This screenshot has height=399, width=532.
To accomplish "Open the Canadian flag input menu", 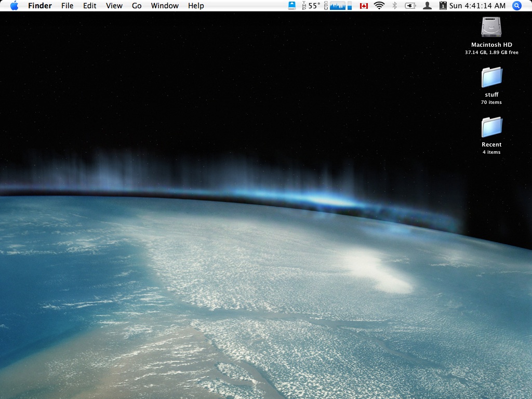I will click(x=364, y=6).
